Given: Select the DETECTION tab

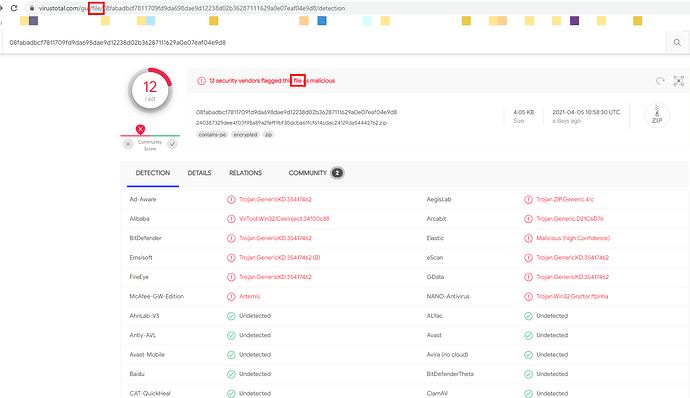Looking at the screenshot, I should 153,173.
